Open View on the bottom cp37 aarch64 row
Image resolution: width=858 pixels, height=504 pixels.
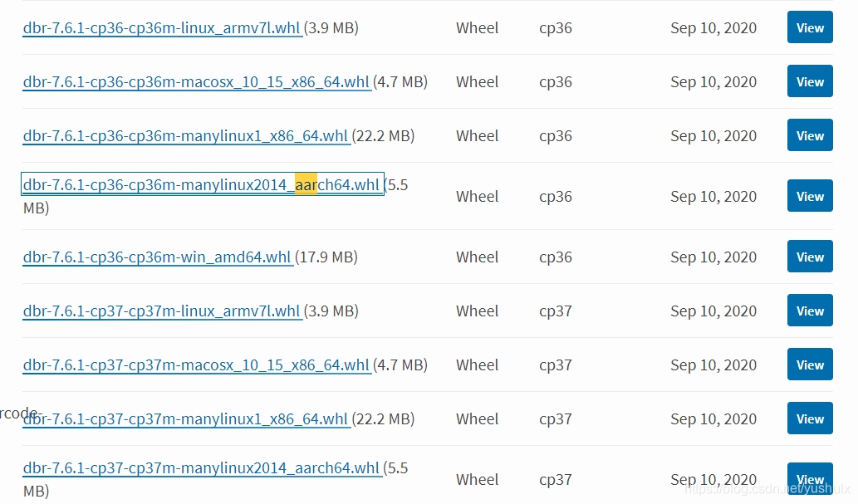809,479
